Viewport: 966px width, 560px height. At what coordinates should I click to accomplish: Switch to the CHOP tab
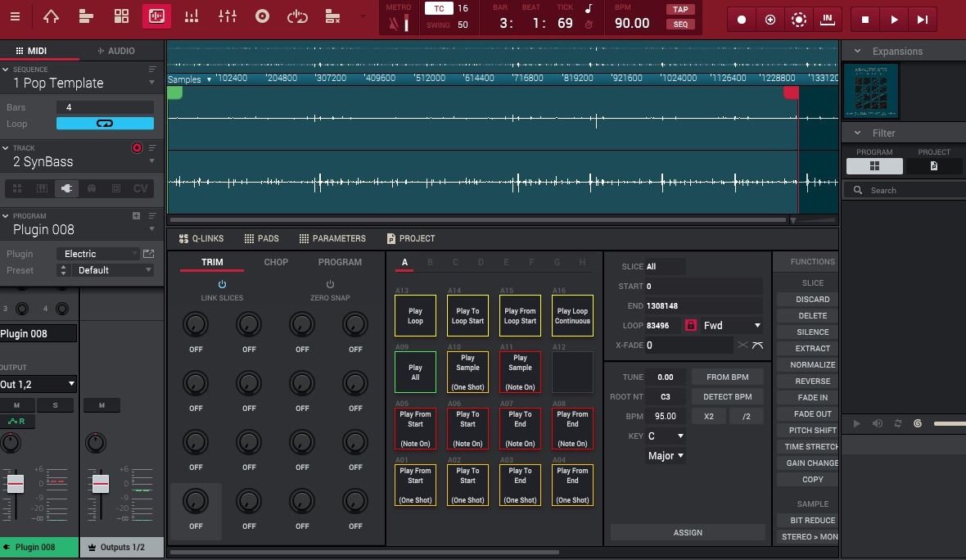(276, 262)
